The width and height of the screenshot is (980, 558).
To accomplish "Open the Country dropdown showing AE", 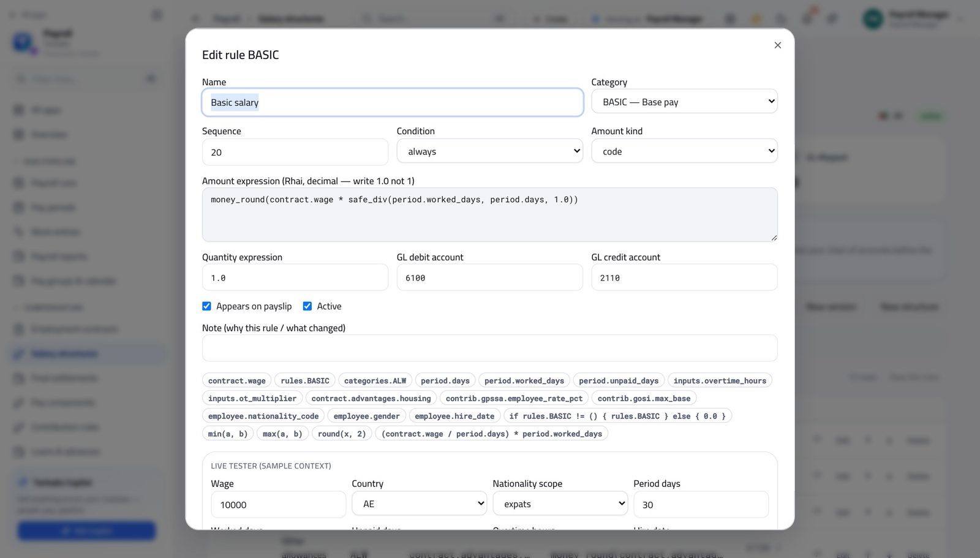I will click(x=420, y=504).
